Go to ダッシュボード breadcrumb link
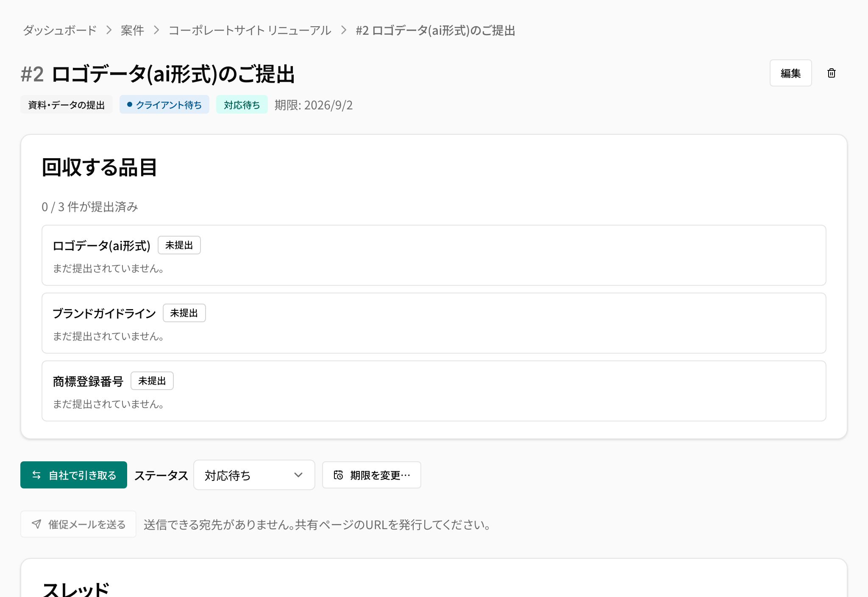 [x=60, y=31]
